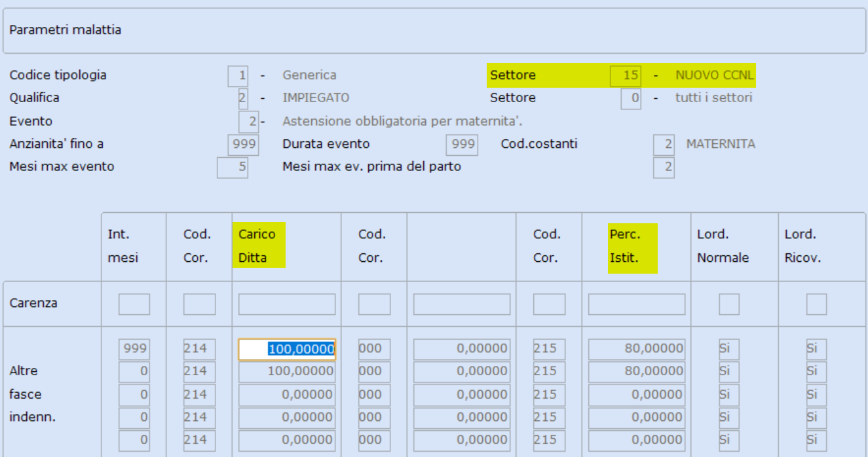
Task: Select the highlighted 100,00000 Carico Ditta field
Action: [287, 349]
